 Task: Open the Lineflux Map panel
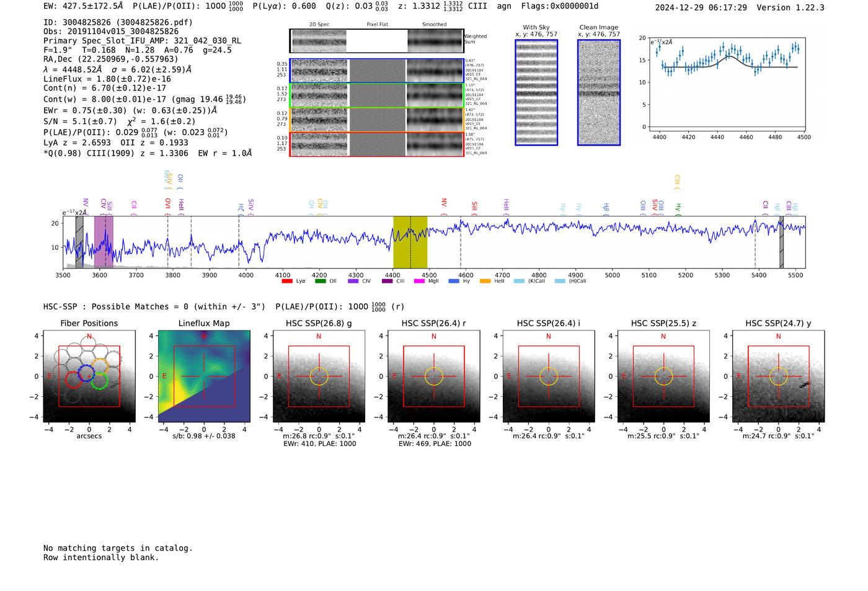point(204,376)
